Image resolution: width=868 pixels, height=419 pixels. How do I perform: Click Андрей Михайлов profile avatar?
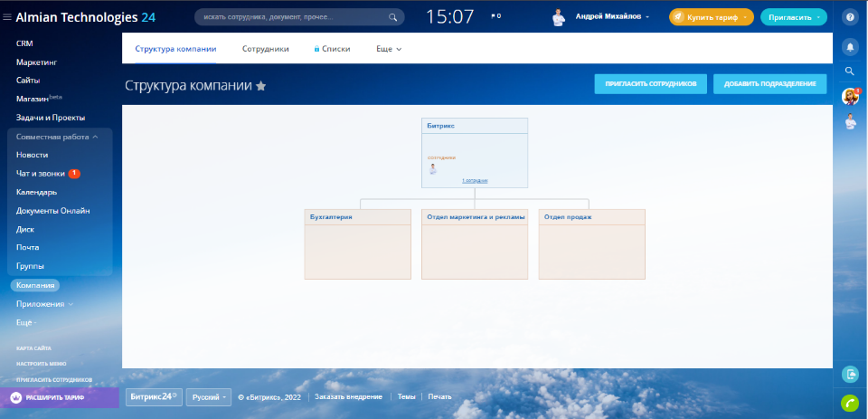click(x=559, y=17)
